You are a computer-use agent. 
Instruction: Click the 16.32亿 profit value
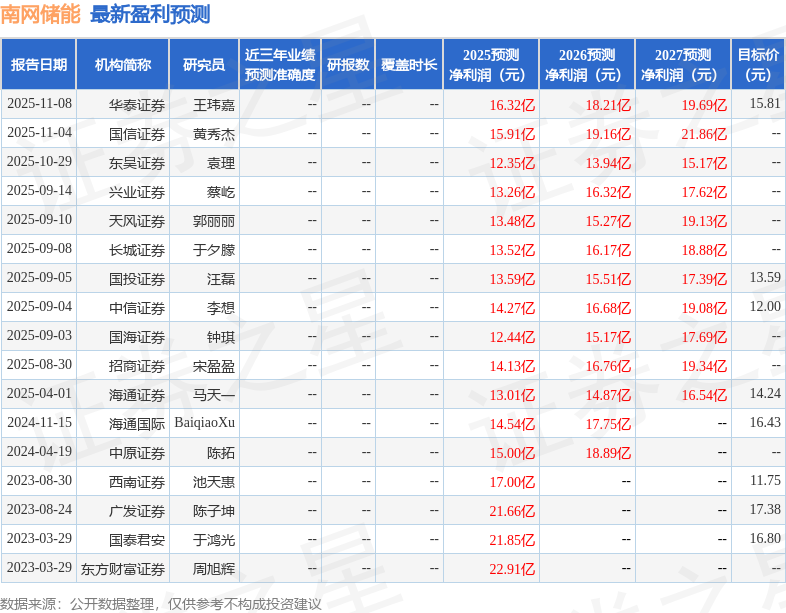512,105
